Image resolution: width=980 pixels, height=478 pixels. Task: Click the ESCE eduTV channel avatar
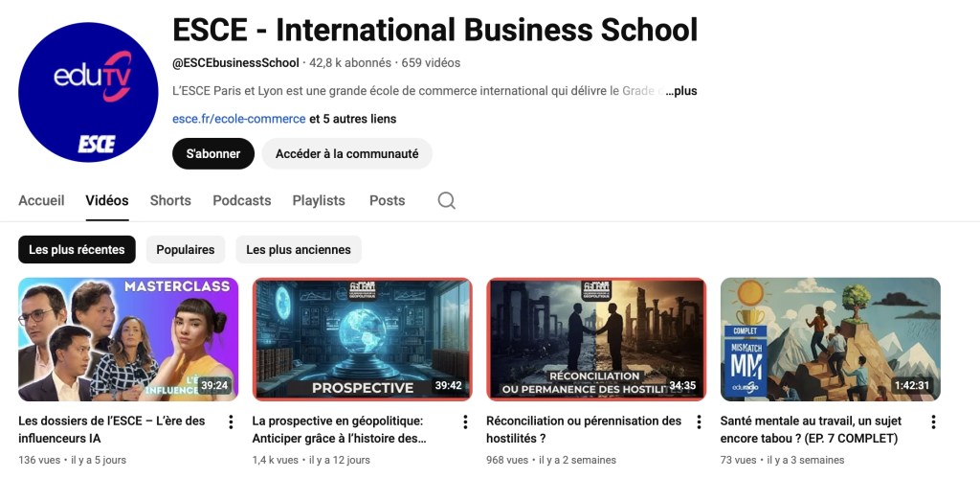tap(88, 92)
